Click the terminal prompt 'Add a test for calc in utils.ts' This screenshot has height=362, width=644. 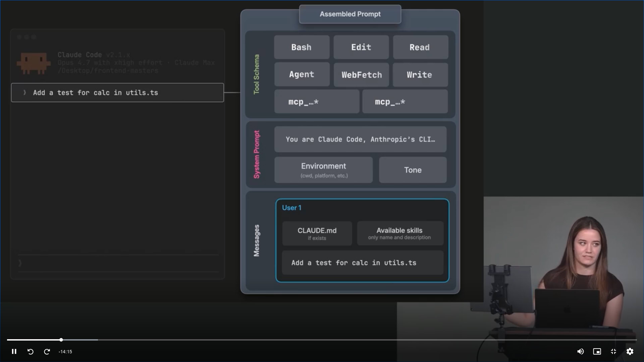[117, 93]
